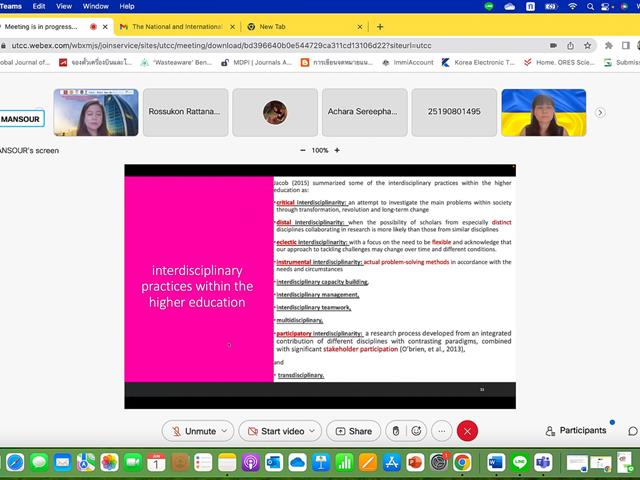Open the MDPI Journals bookmark
Screen dimensions: 640x480
256,62
